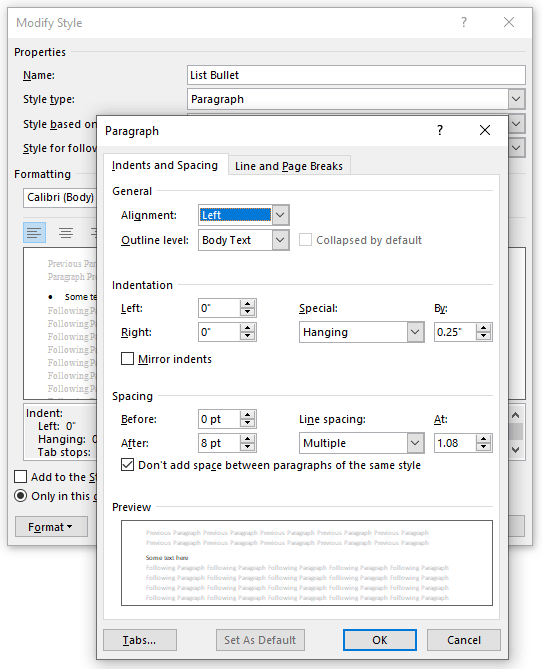Viewport: 542px width, 669px height.
Task: Decrease Right indentation spinner down arrow
Action: (247, 336)
